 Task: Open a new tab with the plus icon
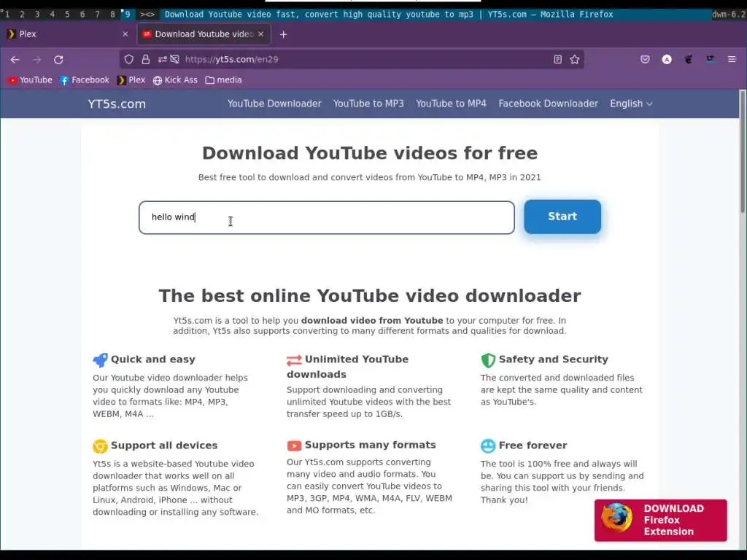pos(284,34)
